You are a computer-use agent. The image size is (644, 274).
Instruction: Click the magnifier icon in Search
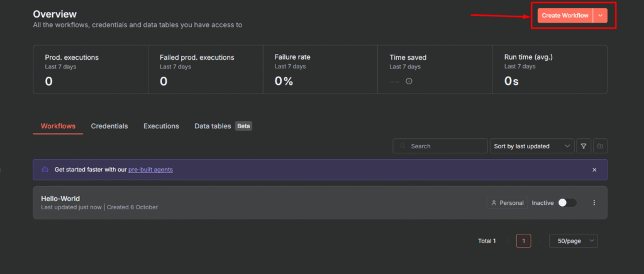[402, 146]
